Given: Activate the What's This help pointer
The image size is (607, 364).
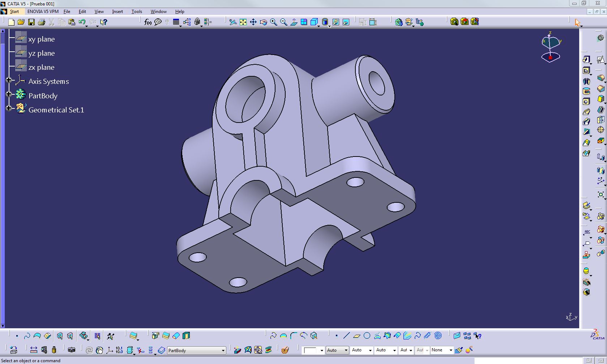Looking at the screenshot, I should [x=103, y=22].
